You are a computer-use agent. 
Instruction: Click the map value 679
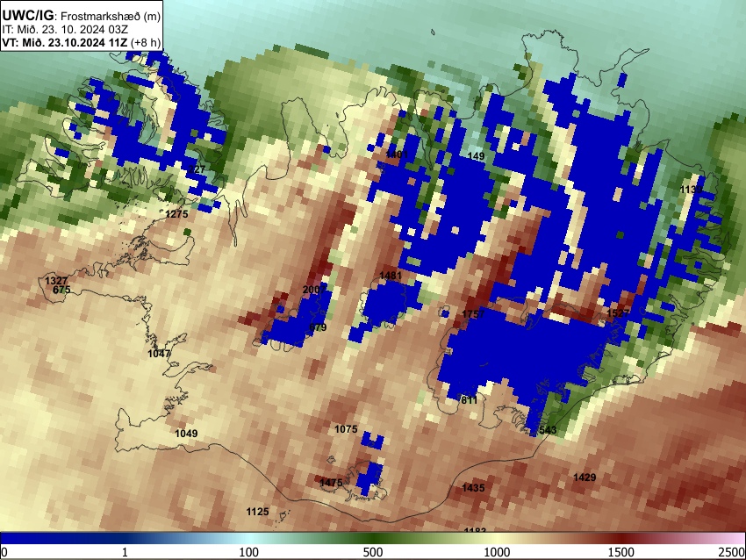pyautogui.click(x=318, y=327)
